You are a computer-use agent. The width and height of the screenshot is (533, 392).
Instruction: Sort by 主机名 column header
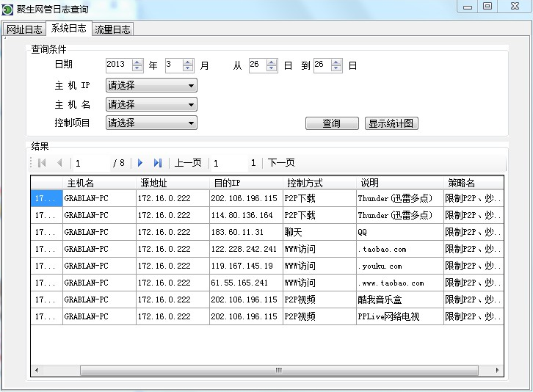click(x=99, y=183)
